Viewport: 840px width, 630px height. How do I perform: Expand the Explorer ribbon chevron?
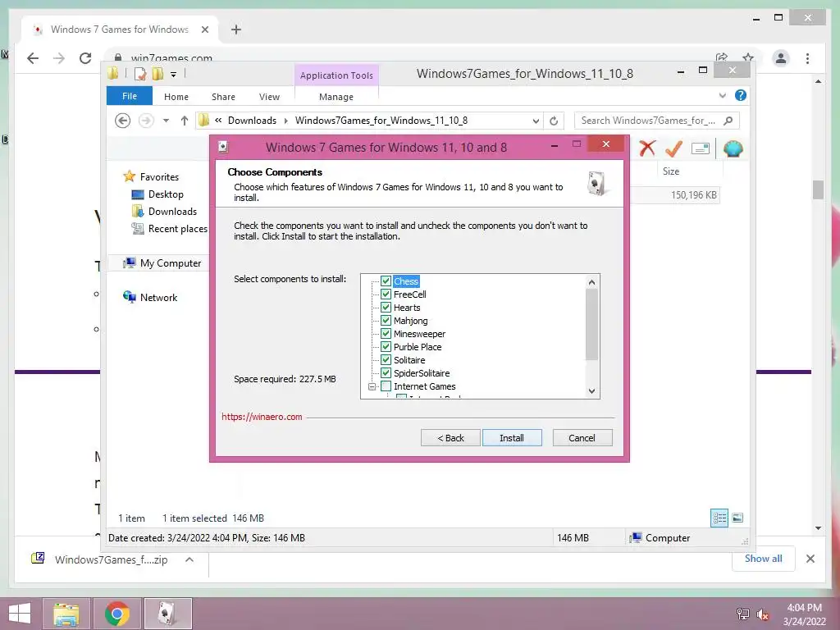722,95
